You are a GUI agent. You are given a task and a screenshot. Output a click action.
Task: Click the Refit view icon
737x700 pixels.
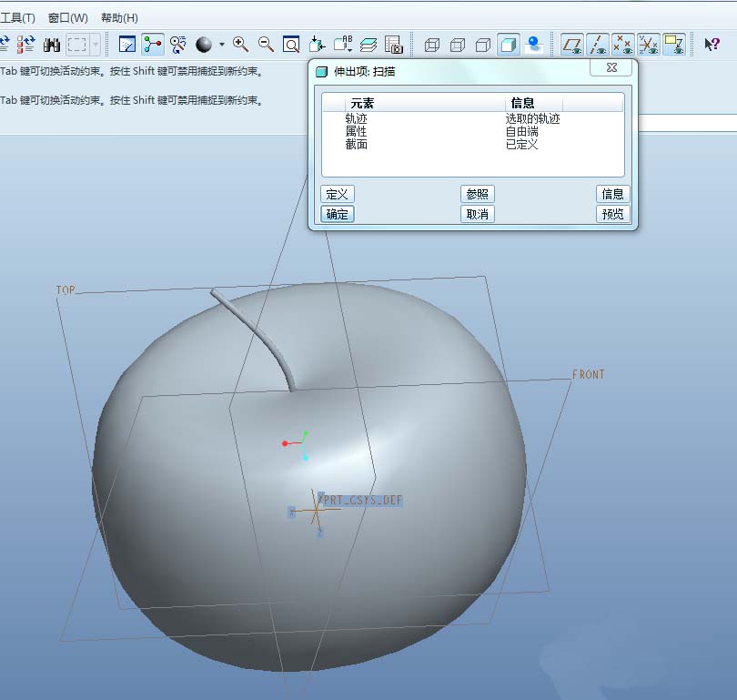291,44
